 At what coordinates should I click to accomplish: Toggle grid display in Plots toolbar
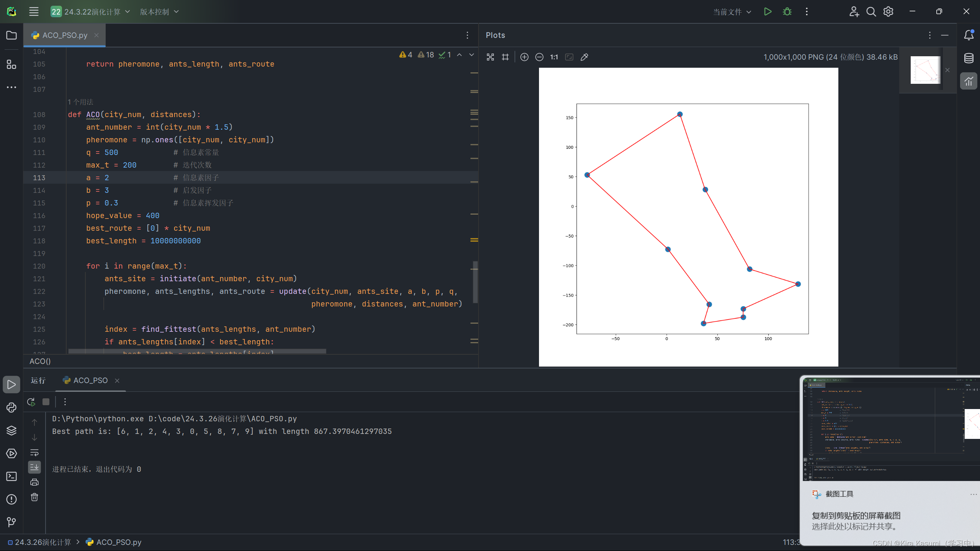click(x=505, y=57)
